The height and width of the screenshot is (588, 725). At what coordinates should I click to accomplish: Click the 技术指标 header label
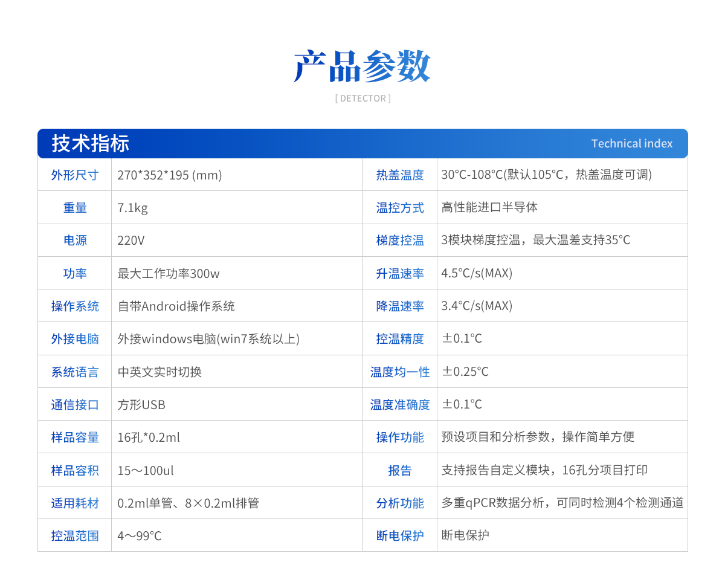(x=91, y=144)
